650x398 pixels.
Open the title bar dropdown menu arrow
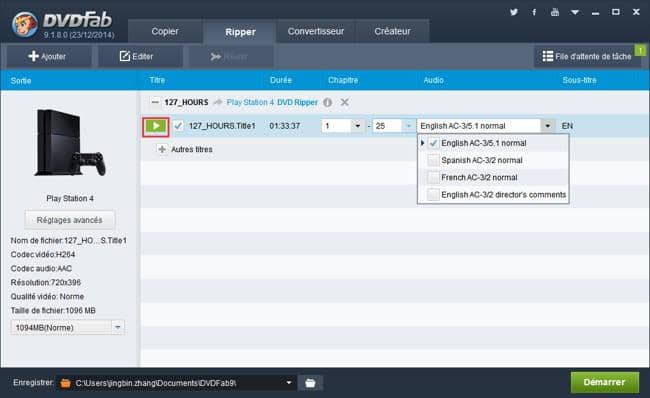[x=575, y=12]
